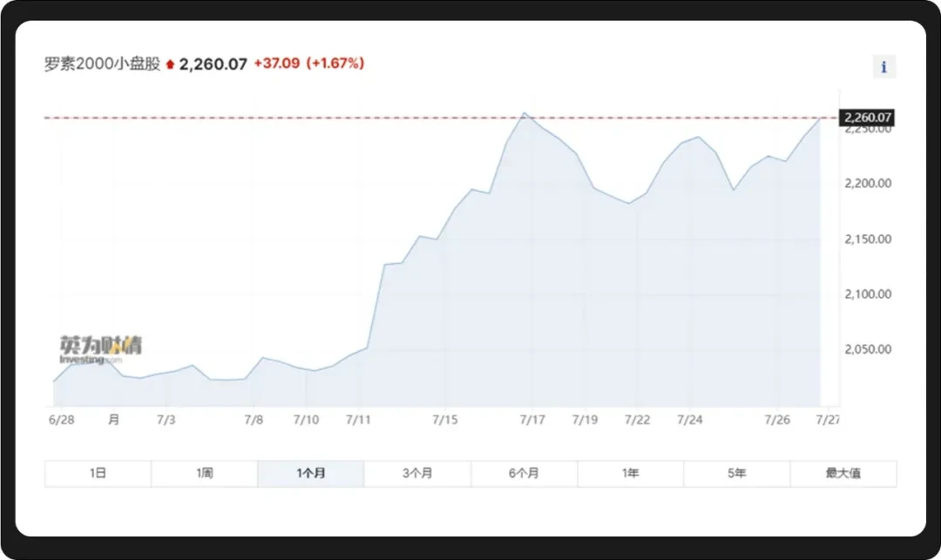Select the 1个月 range tab
This screenshot has height=560, width=941.
pos(310,474)
